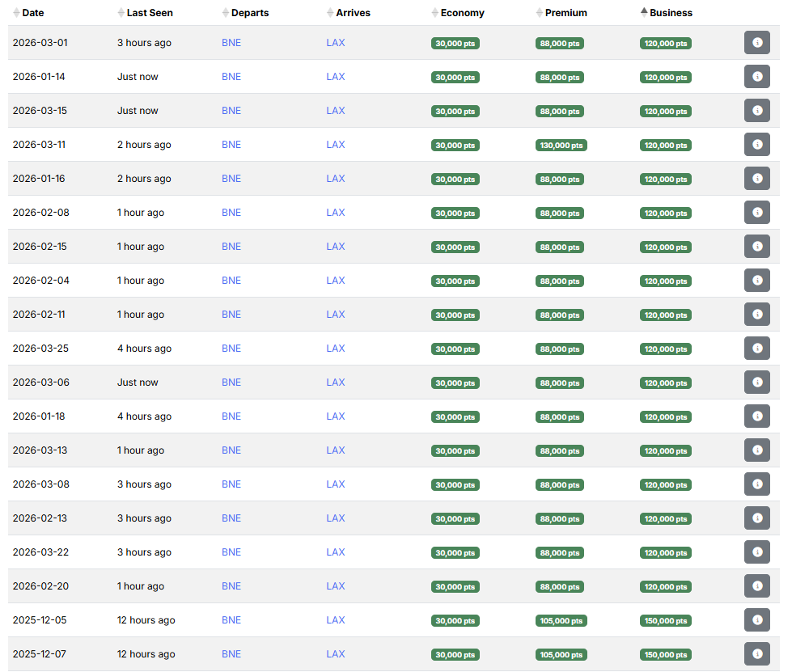Viewport: 792px width, 672px height.
Task: Sort table by Date column
Action: pyautogui.click(x=33, y=13)
